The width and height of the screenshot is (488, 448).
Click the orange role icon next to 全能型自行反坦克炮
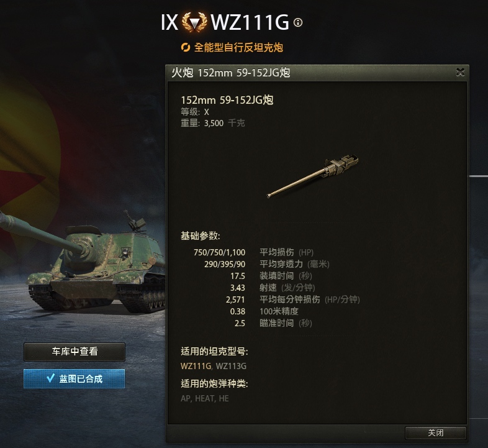[186, 47]
